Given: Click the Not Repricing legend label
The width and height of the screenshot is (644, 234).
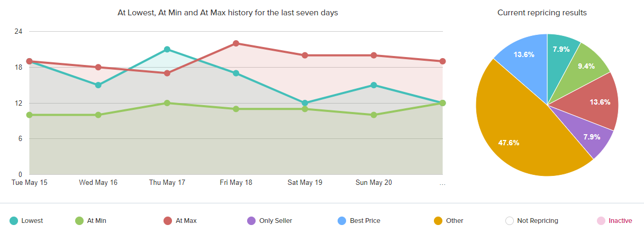Looking at the screenshot, I should click(x=538, y=221).
